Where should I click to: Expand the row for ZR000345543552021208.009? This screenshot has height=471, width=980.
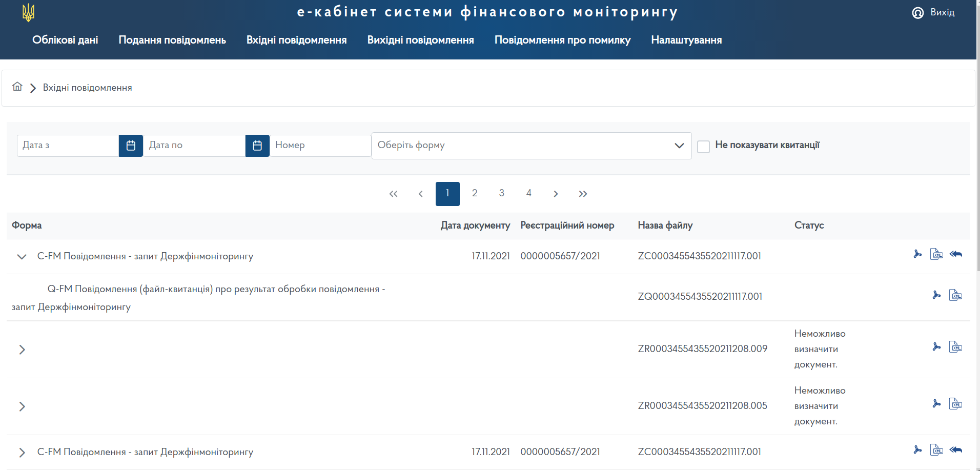pyautogui.click(x=22, y=350)
